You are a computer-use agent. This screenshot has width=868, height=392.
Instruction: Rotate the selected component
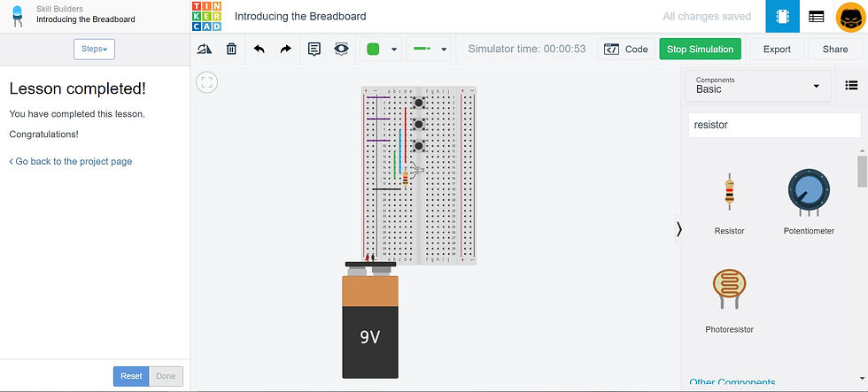tap(205, 50)
